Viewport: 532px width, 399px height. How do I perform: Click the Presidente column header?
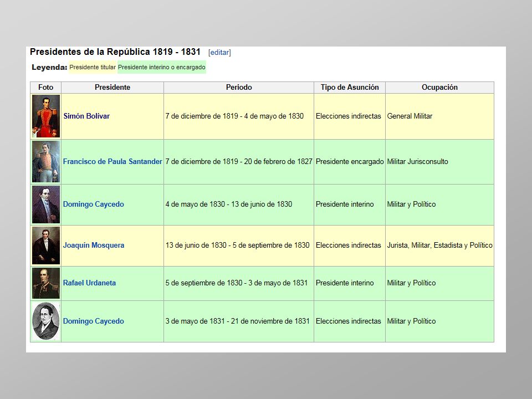point(112,87)
